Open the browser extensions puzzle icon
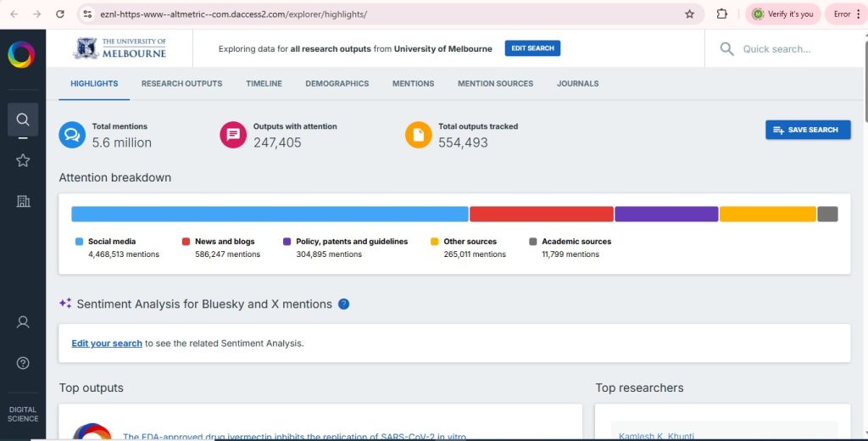The height and width of the screenshot is (441, 868). (x=722, y=14)
